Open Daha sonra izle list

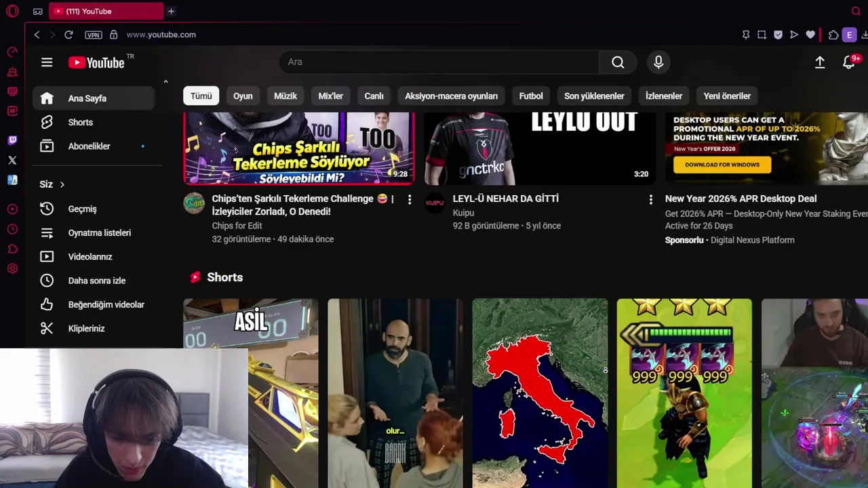94,281
